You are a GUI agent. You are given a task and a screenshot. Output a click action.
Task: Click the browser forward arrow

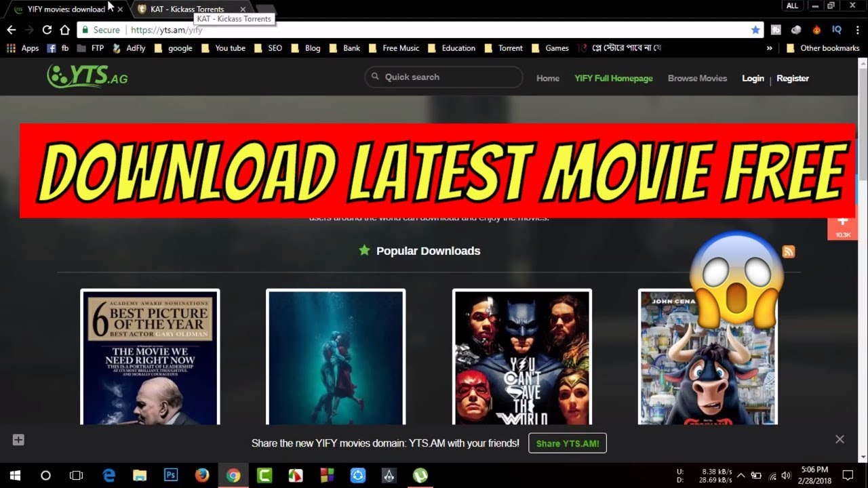point(28,30)
